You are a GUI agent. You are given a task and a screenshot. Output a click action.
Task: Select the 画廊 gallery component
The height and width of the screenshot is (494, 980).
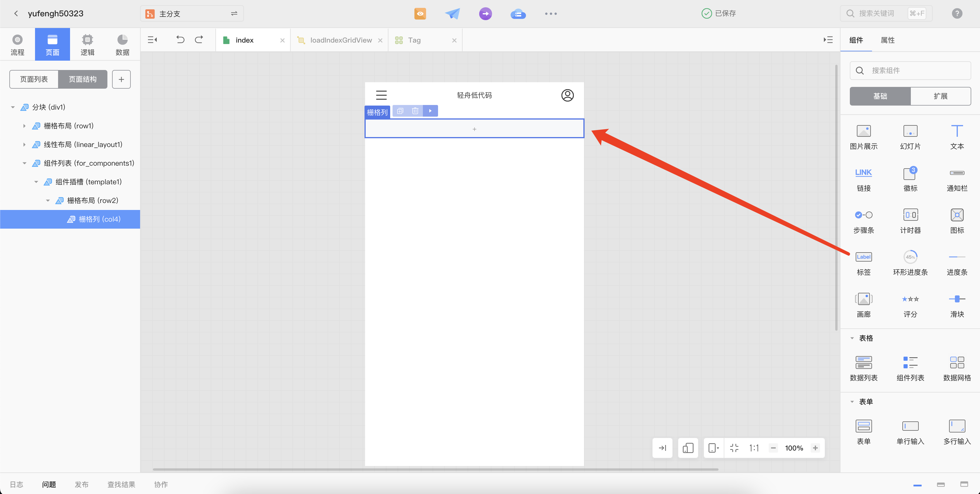tap(864, 305)
